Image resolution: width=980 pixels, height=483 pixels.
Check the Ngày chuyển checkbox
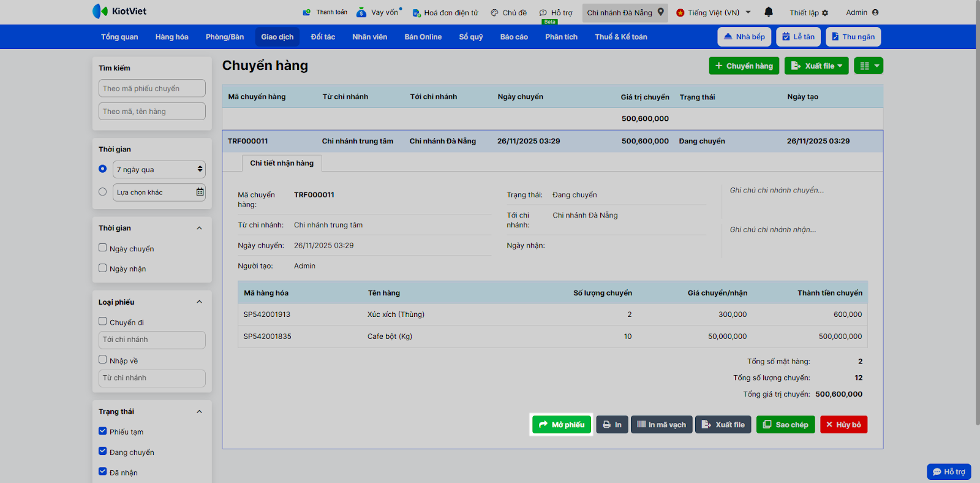(x=102, y=248)
